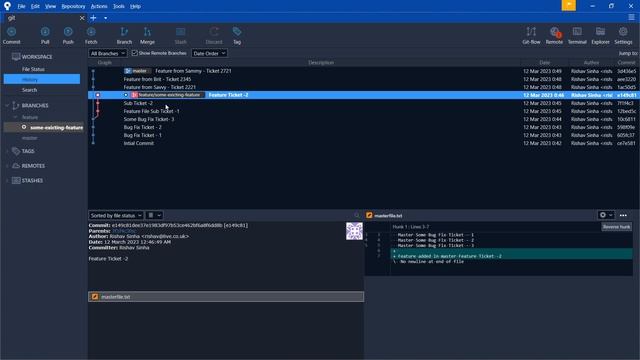Launch the Terminal from the toolbar
Image resolution: width=640 pixels, height=360 pixels.
coord(577,36)
